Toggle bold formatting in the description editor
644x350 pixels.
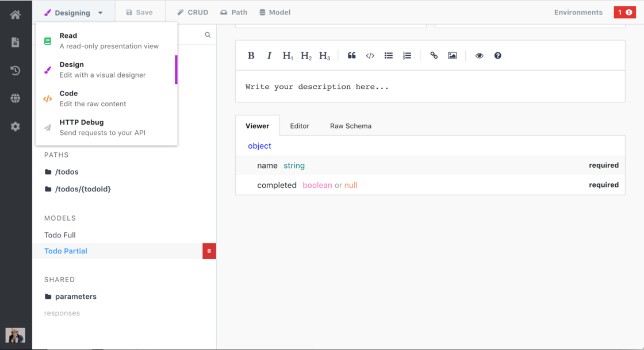pos(251,55)
